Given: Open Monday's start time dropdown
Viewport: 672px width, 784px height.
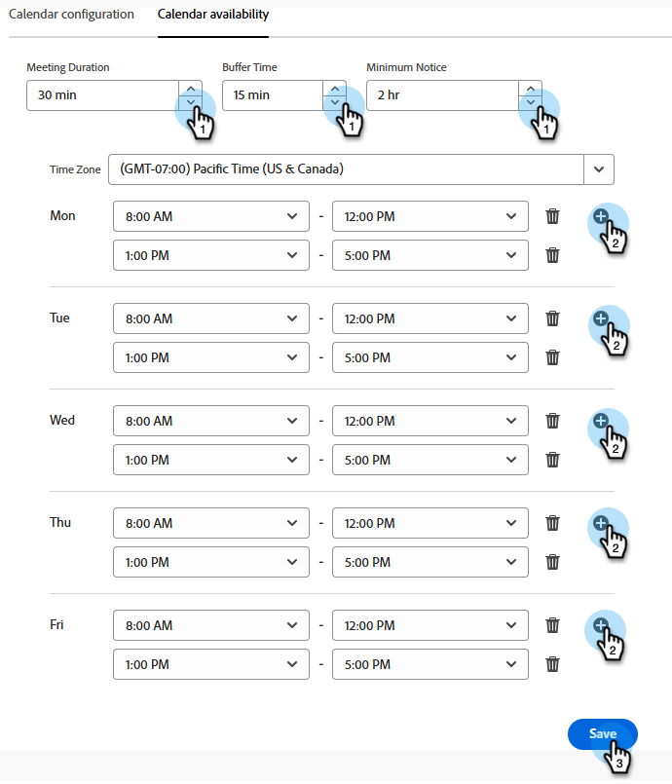Looking at the screenshot, I should (x=210, y=215).
